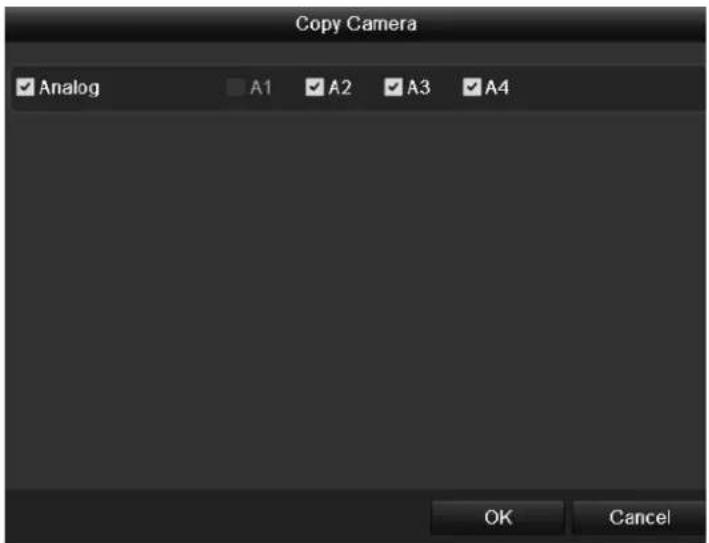The width and height of the screenshot is (709, 543).
Task: Click the A4 camera label text
Action: pos(497,87)
